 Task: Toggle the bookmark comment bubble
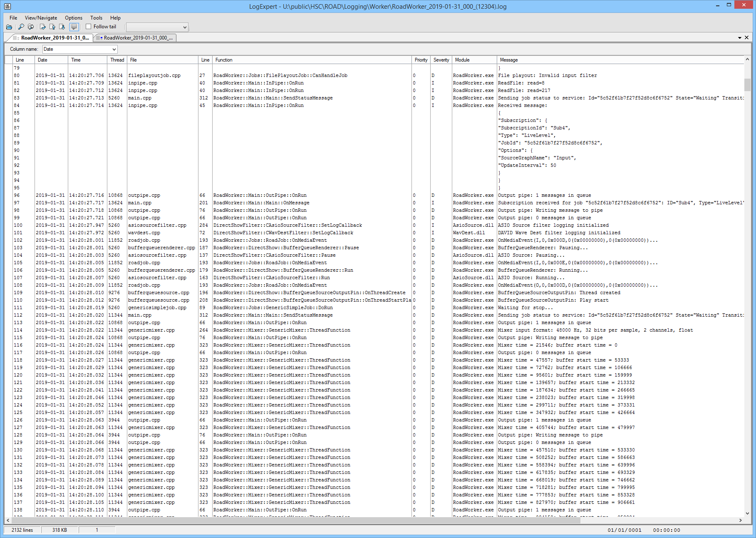pyautogui.click(x=74, y=27)
